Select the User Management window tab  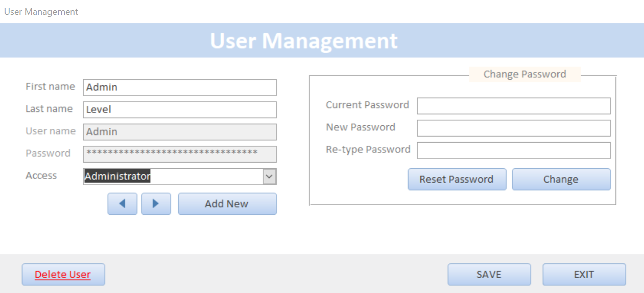pyautogui.click(x=41, y=12)
